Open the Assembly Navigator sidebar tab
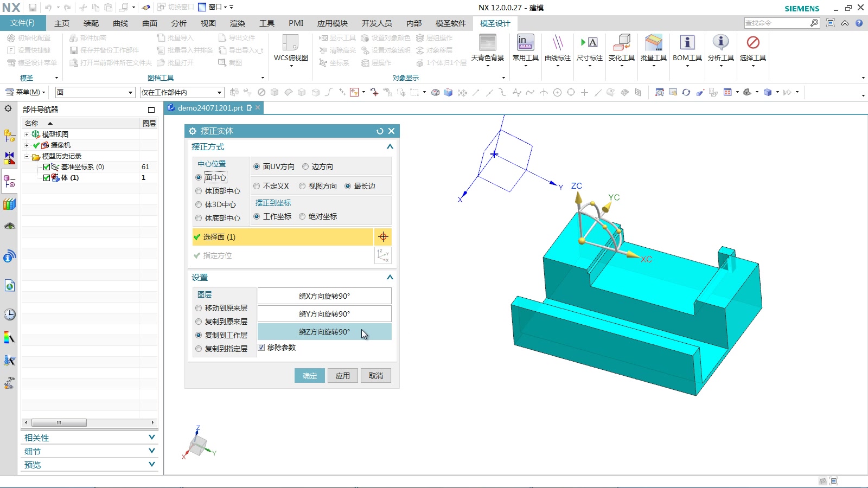 [x=9, y=136]
